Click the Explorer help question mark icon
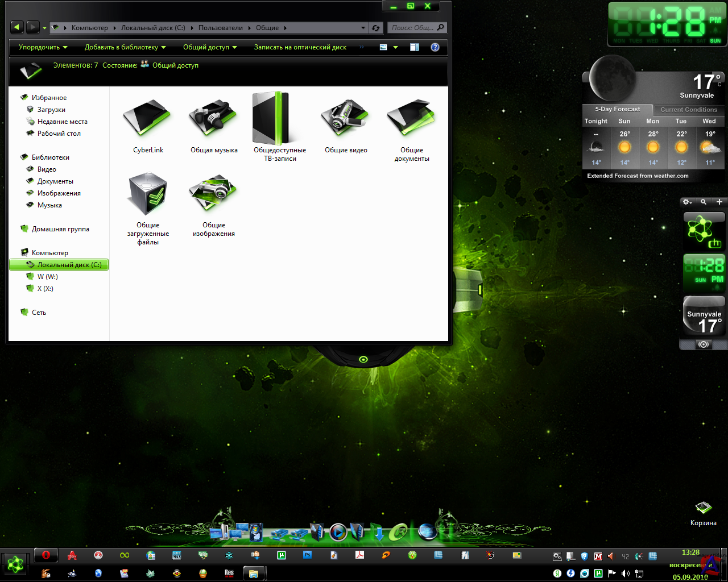728x582 pixels. coord(435,47)
